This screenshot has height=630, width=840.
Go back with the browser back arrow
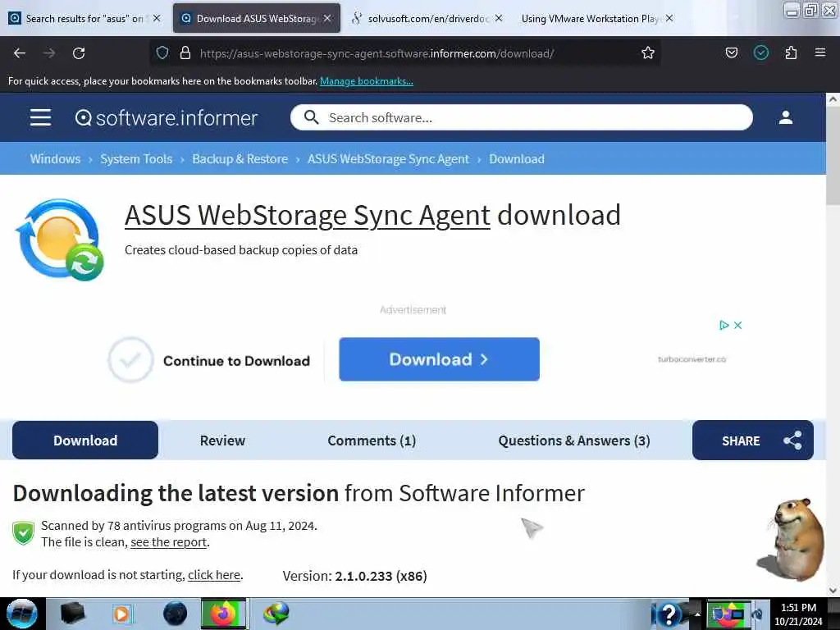20,53
